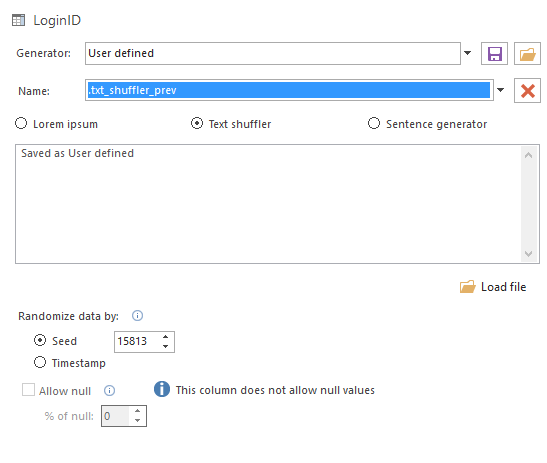Viewport: 547px width, 463px height.
Task: Click the Load file folder icon
Action: tap(467, 287)
